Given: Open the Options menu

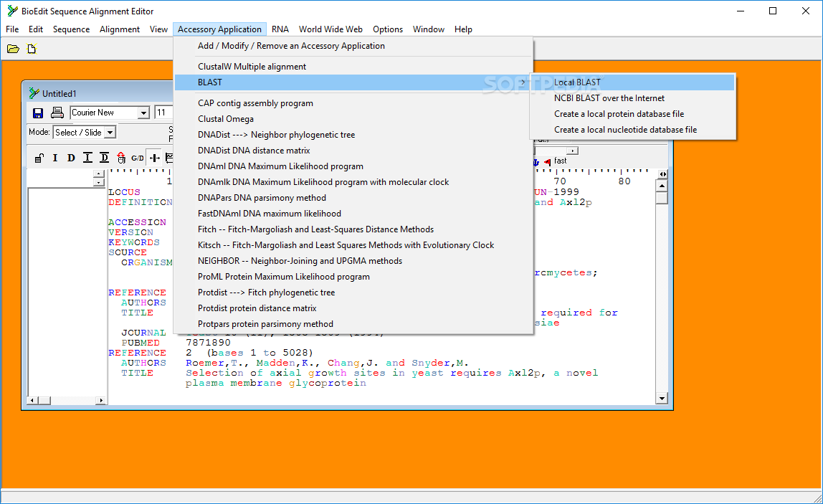Looking at the screenshot, I should click(x=388, y=29).
